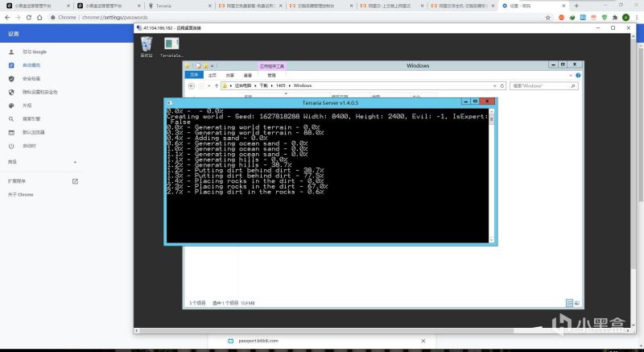Select the Recycle Bin on remote desktop
The image size is (644, 352).
147,47
